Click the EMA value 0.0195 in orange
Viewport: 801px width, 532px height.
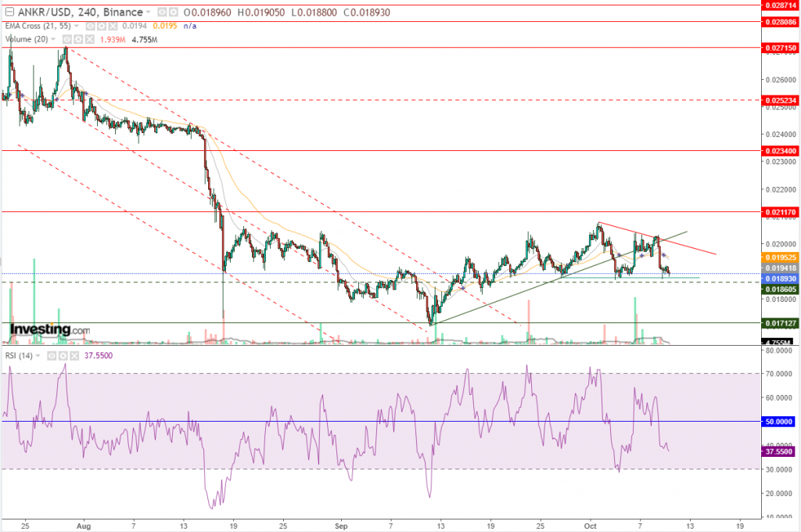point(165,26)
